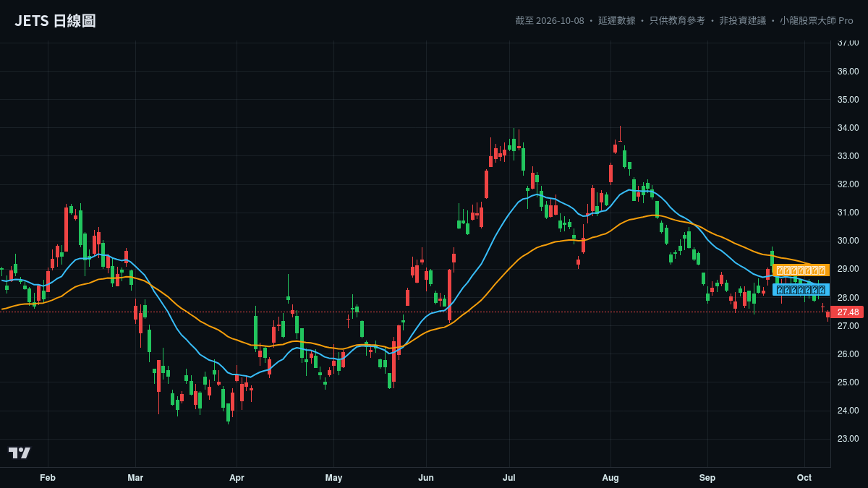Image resolution: width=868 pixels, height=488 pixels.
Task: Click the 30.00 price axis label
Action: [848, 241]
